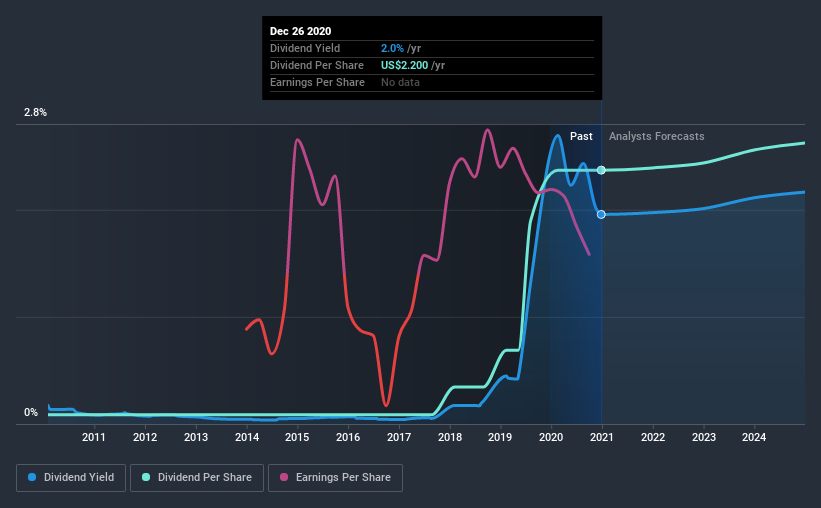Click the teal data point marker at 2021
The width and height of the screenshot is (821, 508).
601,170
